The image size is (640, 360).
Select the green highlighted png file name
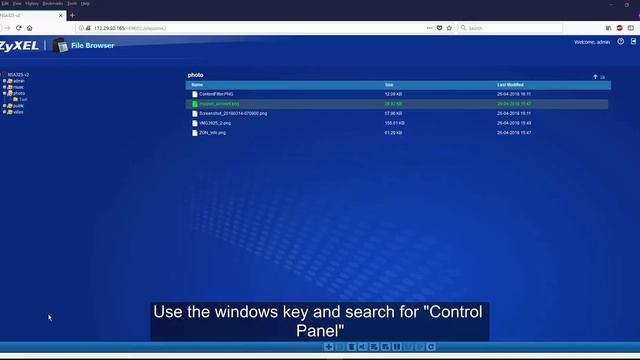pos(219,104)
